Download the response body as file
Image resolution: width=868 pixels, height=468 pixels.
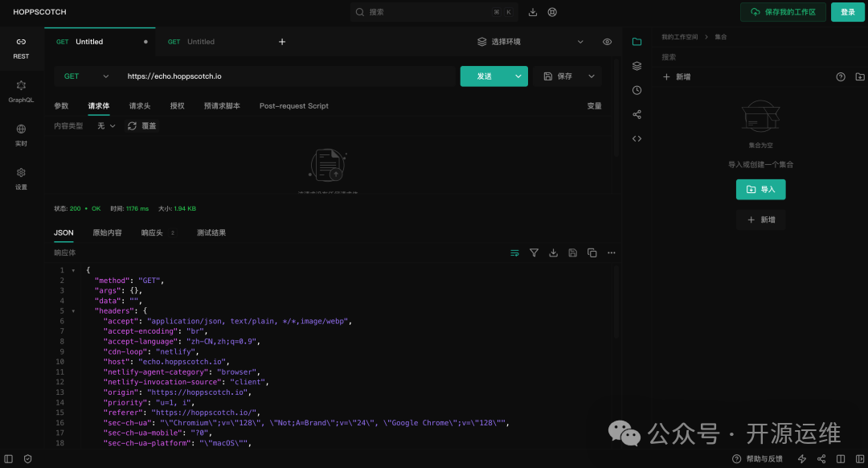click(553, 252)
